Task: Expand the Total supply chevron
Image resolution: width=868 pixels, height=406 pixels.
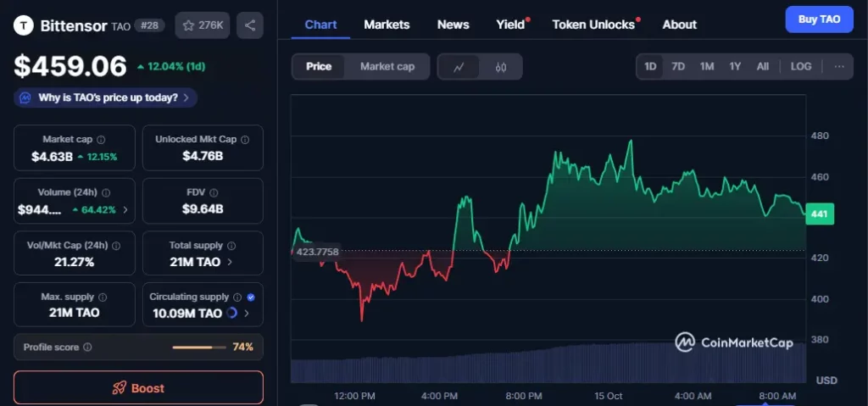Action: (x=229, y=262)
